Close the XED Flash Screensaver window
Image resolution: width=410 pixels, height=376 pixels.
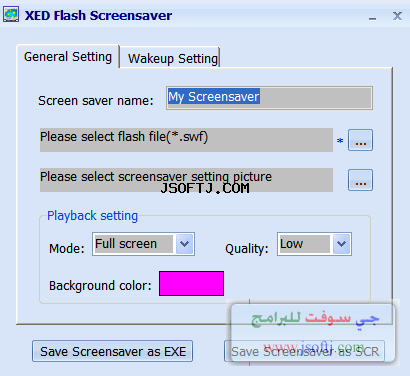pos(397,16)
